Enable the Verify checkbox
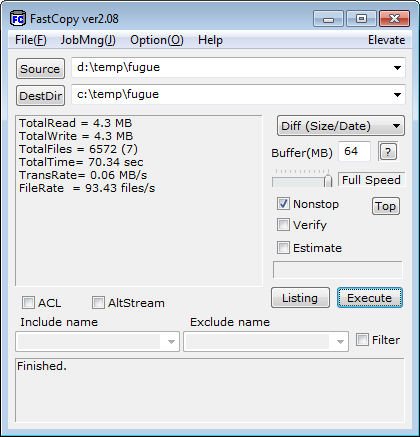 tap(283, 225)
